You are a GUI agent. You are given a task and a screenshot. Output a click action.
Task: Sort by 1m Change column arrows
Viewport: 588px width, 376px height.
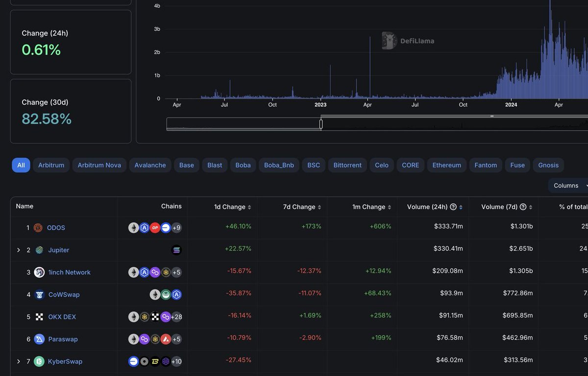(x=390, y=207)
